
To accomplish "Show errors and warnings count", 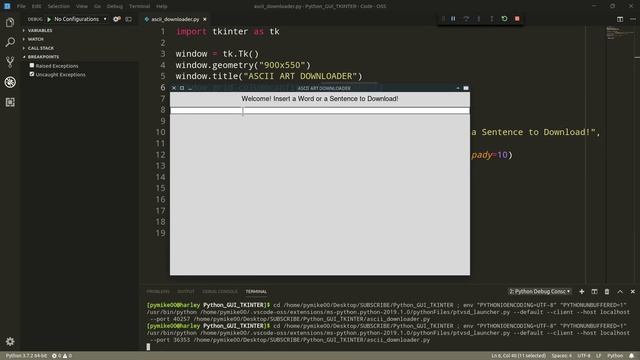I will (62, 356).
